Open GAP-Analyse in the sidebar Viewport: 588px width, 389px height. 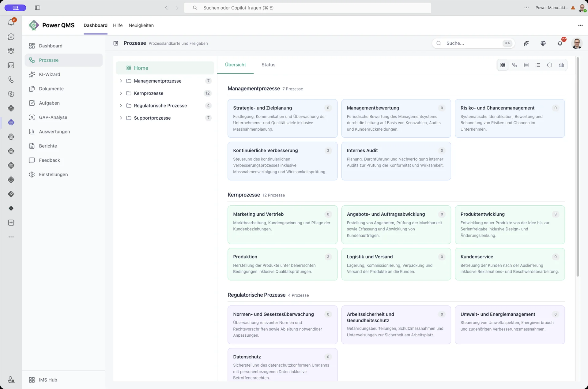click(64, 117)
